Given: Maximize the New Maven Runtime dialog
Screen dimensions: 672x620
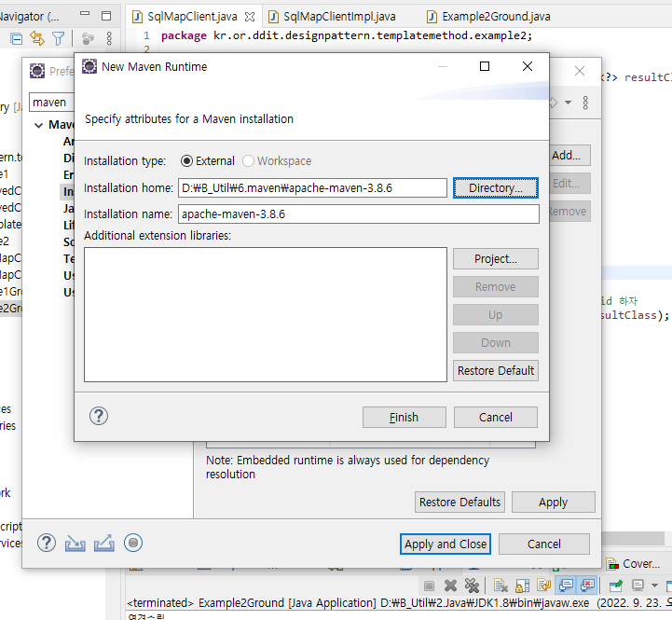Looking at the screenshot, I should [x=485, y=66].
